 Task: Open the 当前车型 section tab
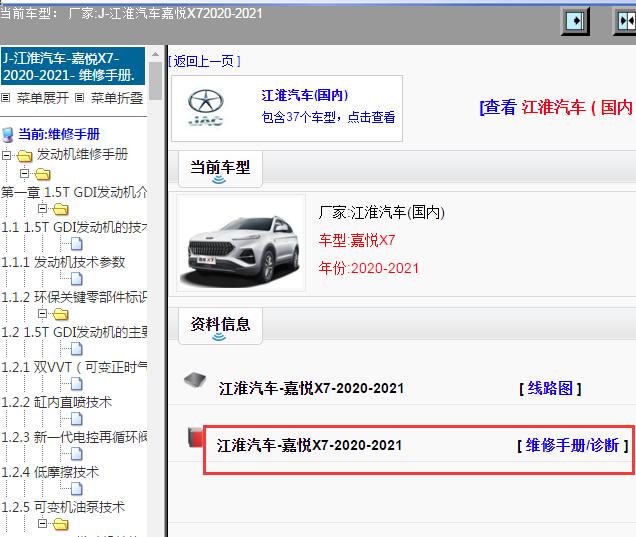[220, 169]
